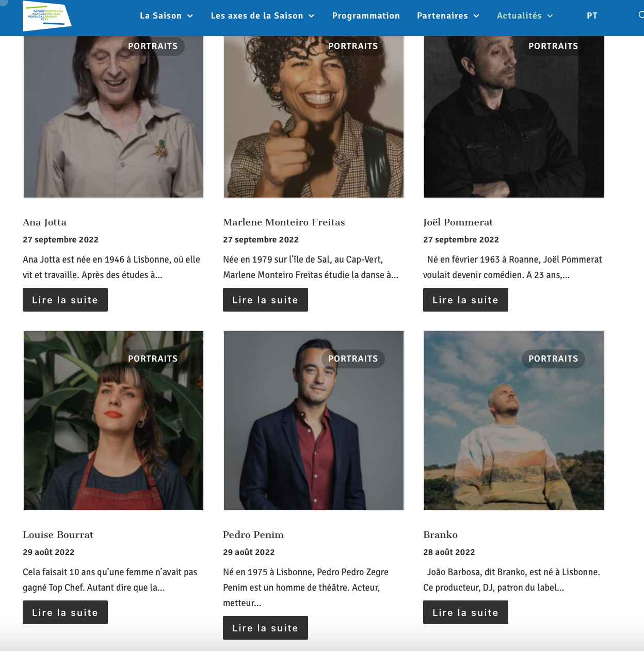
Task: Switch language to PT
Action: [592, 16]
